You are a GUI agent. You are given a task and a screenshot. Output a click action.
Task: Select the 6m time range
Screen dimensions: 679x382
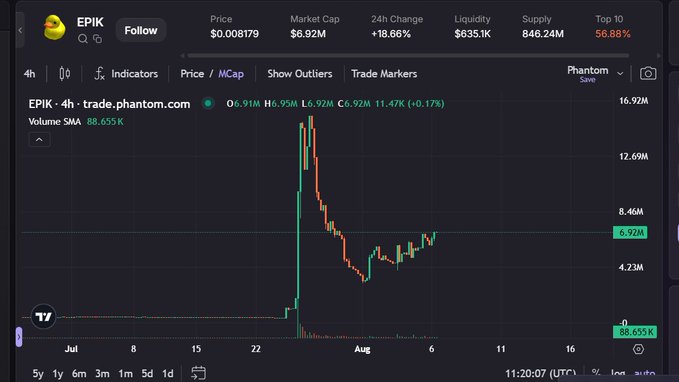pos(79,373)
